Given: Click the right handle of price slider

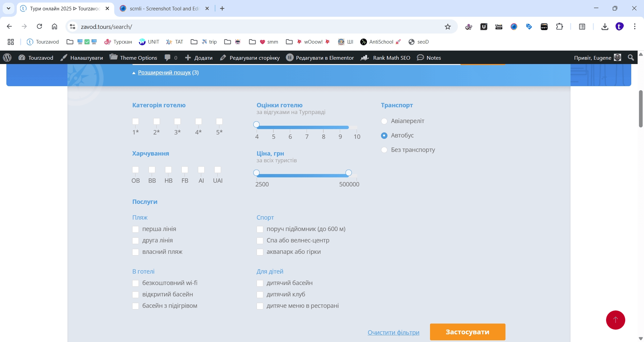Looking at the screenshot, I should click(348, 173).
